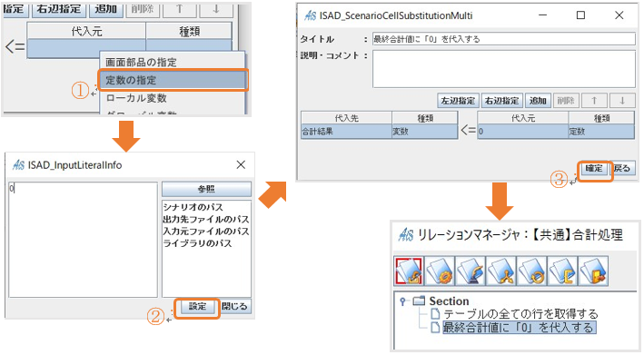Viewport: 644px width, 355px height.
Task: Click the exit door document toolbar icon
Action: click(x=593, y=271)
